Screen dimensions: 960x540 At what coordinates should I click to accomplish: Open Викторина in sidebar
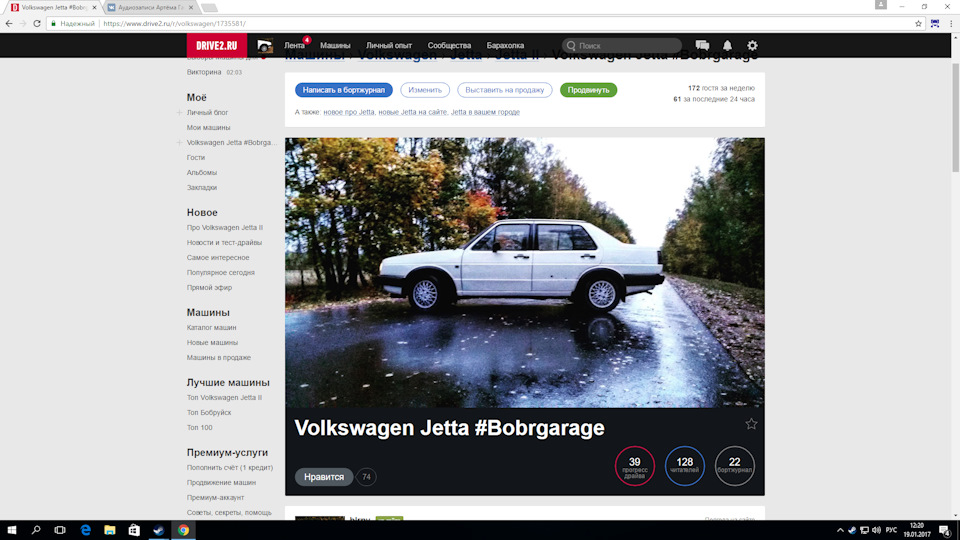click(204, 72)
